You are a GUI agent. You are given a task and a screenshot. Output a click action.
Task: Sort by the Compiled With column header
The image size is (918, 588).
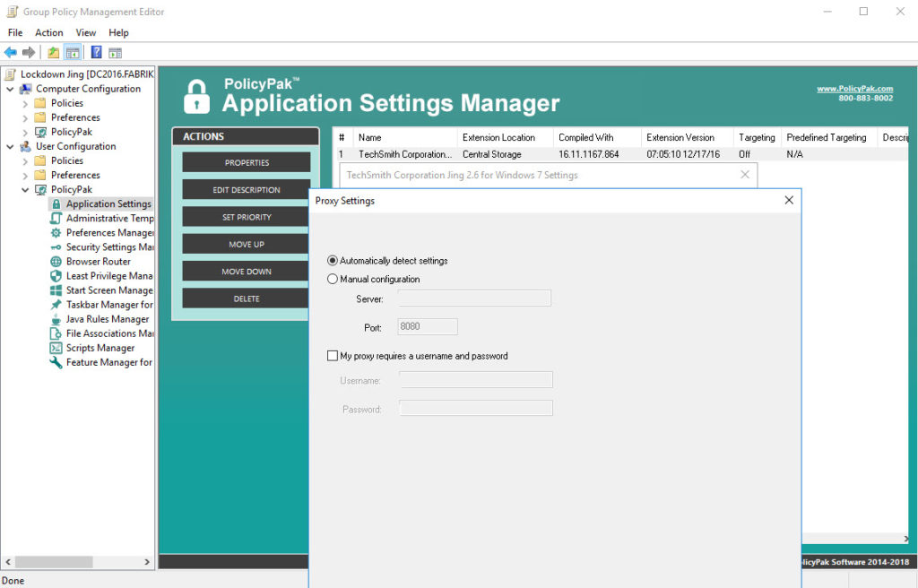click(597, 138)
